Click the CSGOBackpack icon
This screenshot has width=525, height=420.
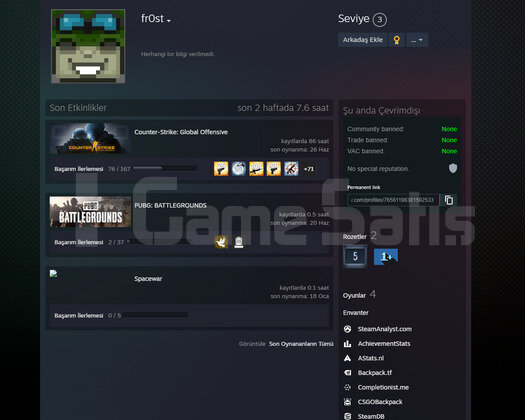pos(348,402)
